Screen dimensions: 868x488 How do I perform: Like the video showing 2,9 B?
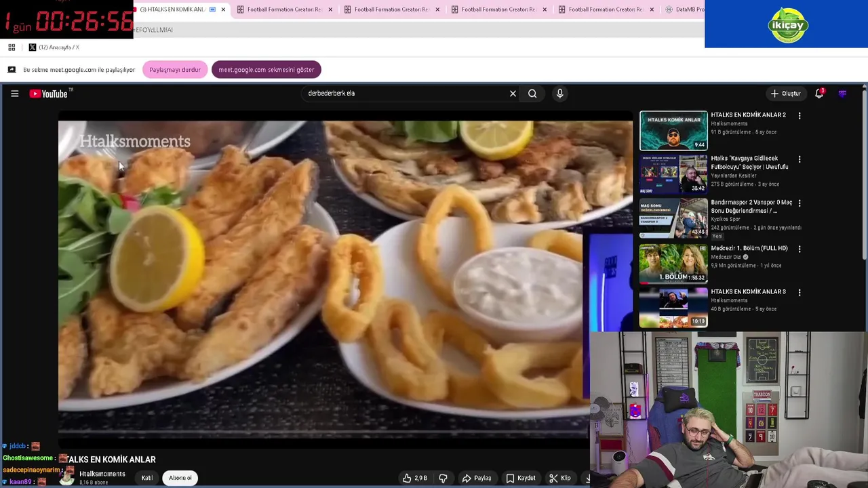click(414, 478)
